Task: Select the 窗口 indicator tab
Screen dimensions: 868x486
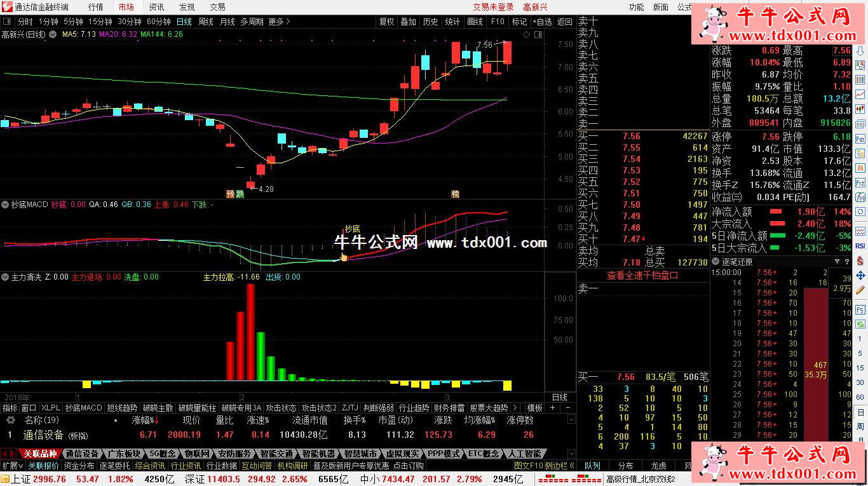Action: coord(29,408)
